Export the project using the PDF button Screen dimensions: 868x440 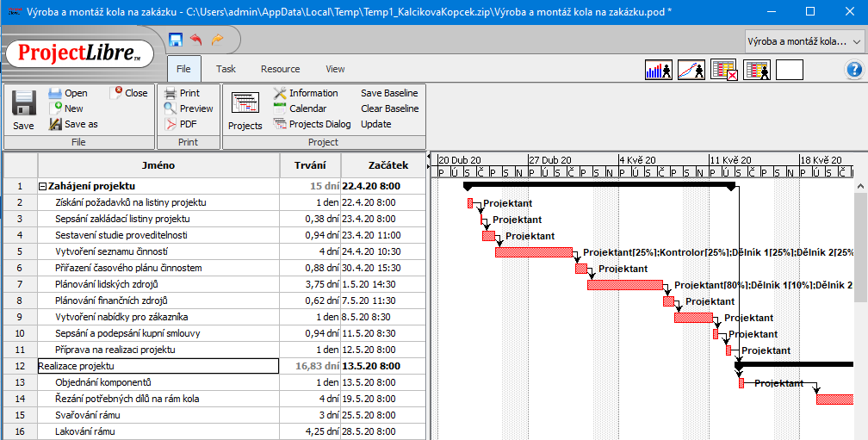[188, 124]
